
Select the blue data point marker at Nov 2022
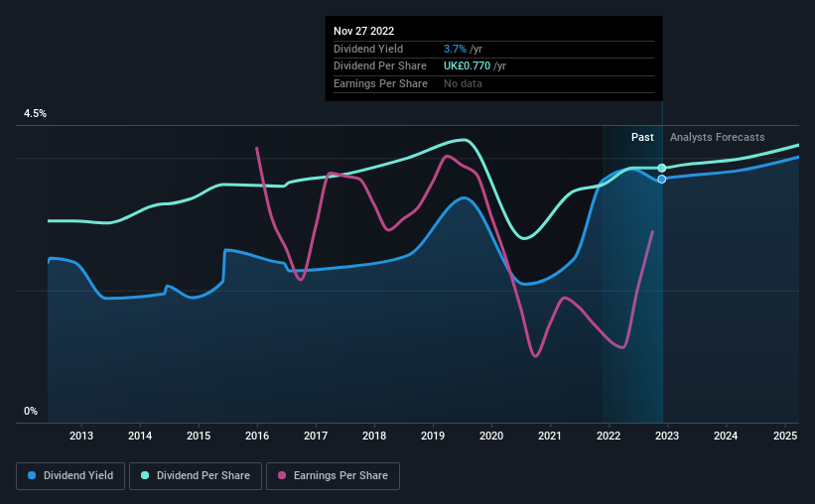(x=662, y=180)
